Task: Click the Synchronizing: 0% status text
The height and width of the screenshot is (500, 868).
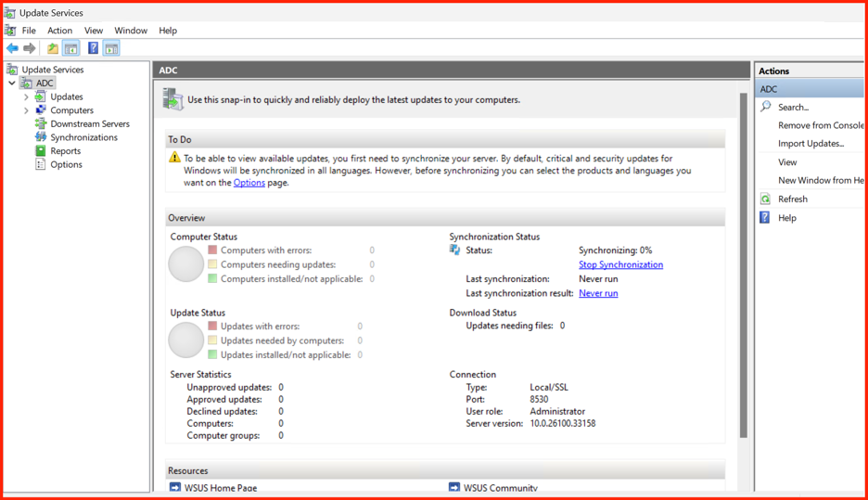Action: tap(615, 250)
